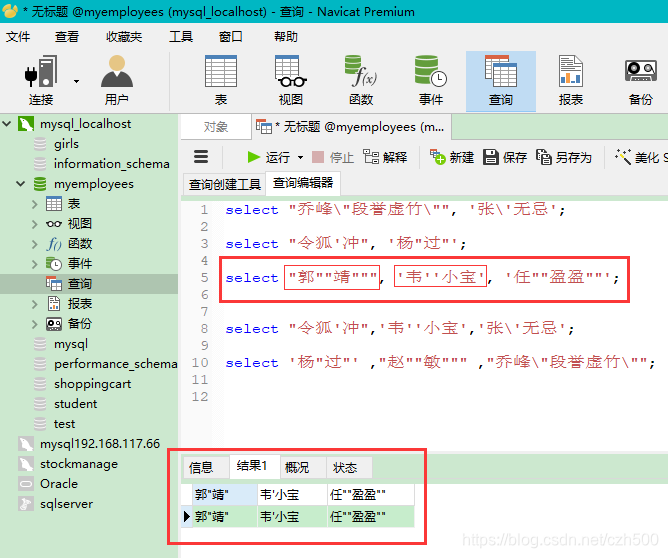The image size is (668, 558).
Task: Select the Table (表) toolbar icon
Action: pyautogui.click(x=221, y=72)
